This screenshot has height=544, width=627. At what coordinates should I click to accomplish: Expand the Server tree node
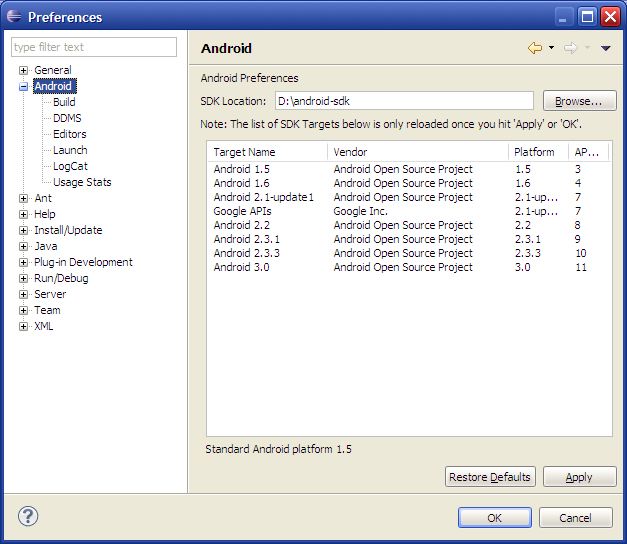point(23,294)
